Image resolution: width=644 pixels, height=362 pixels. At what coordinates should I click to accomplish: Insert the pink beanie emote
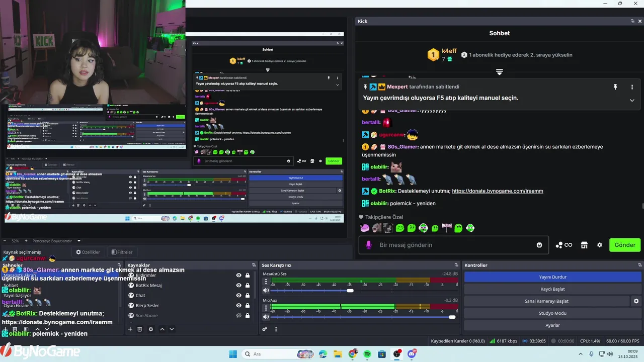[x=365, y=228]
